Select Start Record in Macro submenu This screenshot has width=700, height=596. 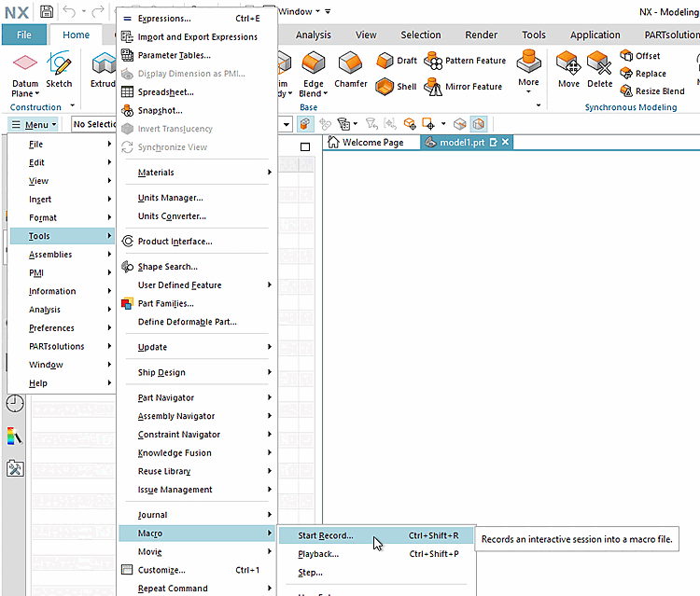coord(376,535)
